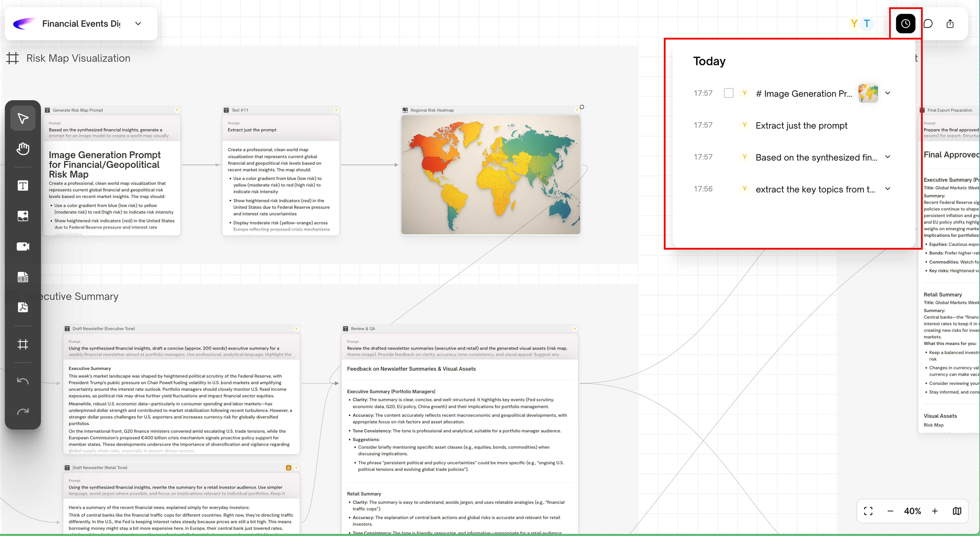Screen dimensions: 980x536
Task: Select the frame tool in sidebar
Action: 23,344
